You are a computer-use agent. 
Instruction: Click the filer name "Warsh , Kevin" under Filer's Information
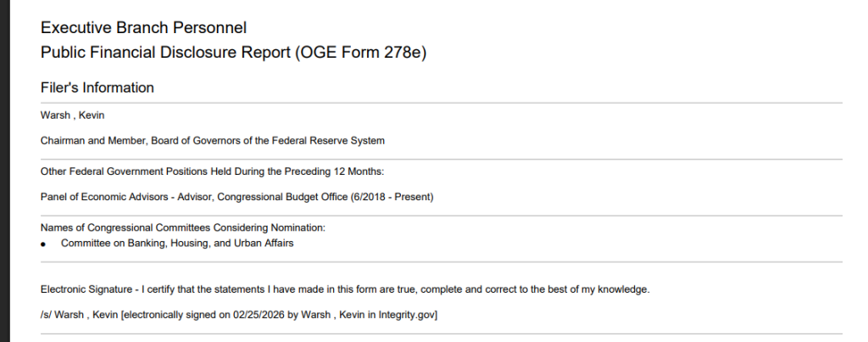point(73,115)
